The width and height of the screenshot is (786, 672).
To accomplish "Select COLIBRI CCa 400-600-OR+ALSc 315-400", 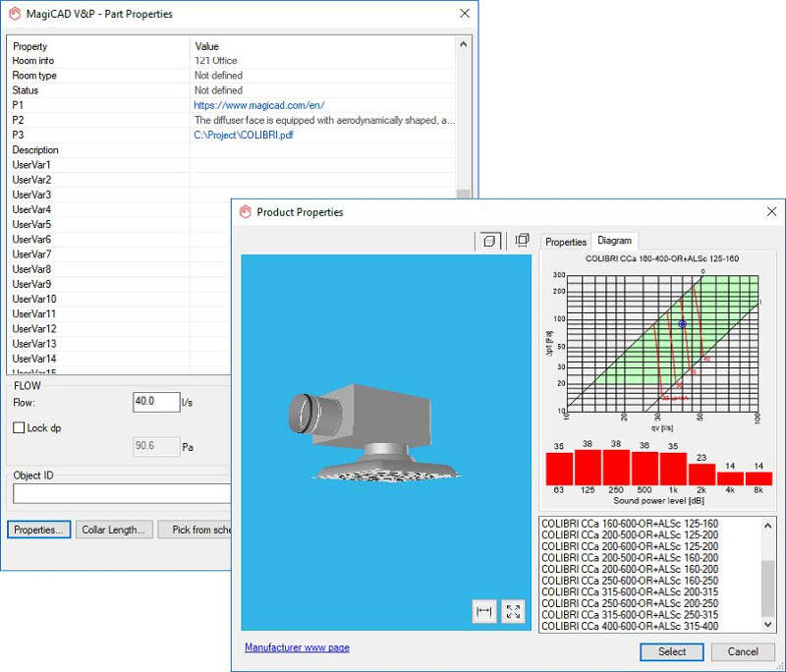I will (x=630, y=627).
